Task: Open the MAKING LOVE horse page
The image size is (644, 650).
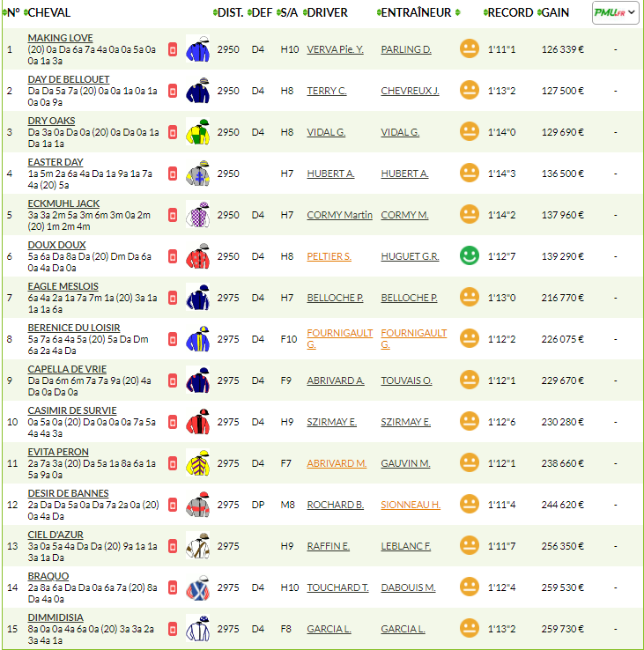Action: click(x=60, y=38)
